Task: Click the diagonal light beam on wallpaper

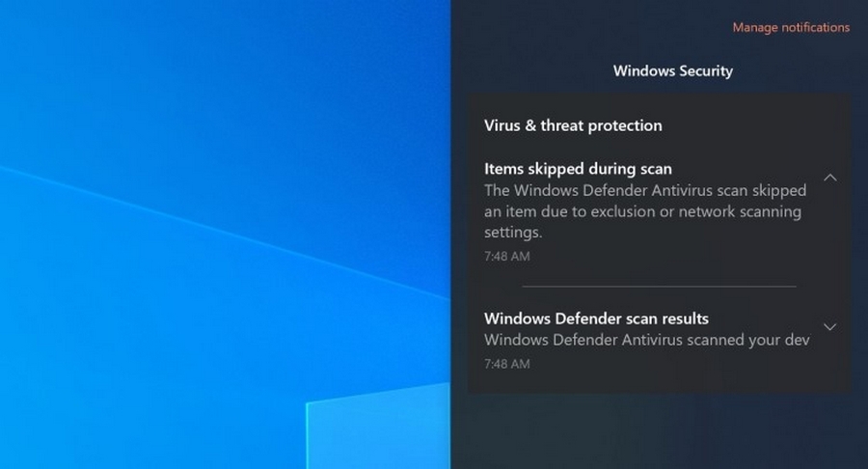Action: [222, 232]
